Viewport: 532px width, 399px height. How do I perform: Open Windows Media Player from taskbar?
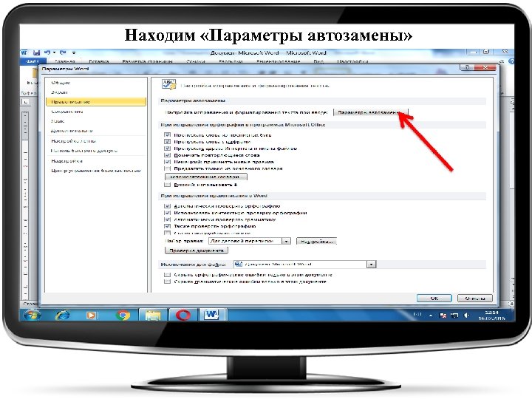pos(91,316)
